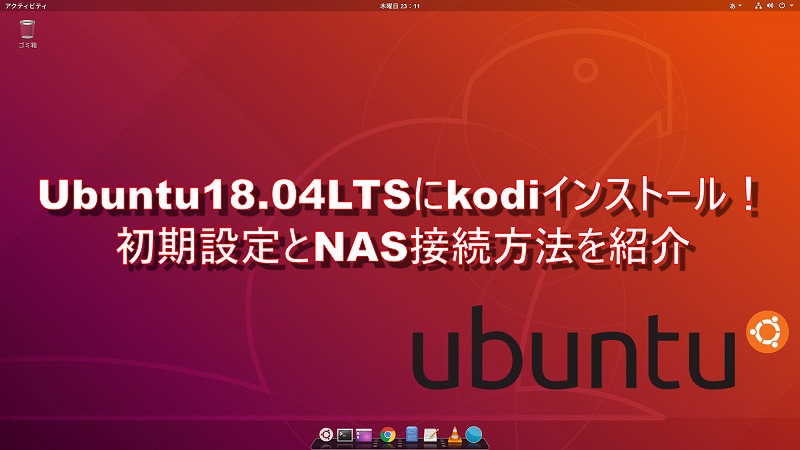
Task: Open the アクティビティ (Activities) overview
Action: click(x=26, y=6)
